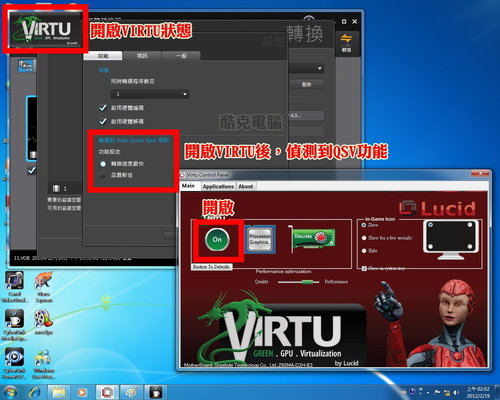This screenshot has height=400, width=500.
Task: Click the gray button below right panel dropdown
Action: click(306, 84)
